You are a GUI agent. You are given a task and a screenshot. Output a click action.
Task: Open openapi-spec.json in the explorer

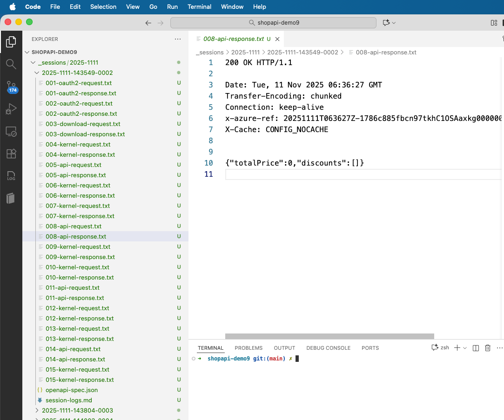(x=72, y=390)
